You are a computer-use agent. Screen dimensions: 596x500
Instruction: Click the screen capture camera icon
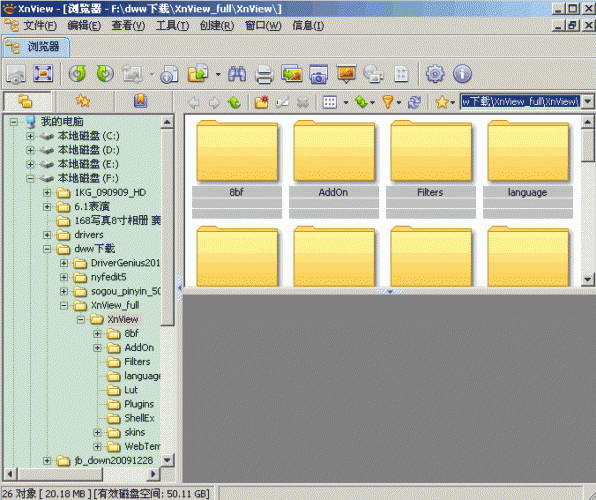[x=319, y=74]
